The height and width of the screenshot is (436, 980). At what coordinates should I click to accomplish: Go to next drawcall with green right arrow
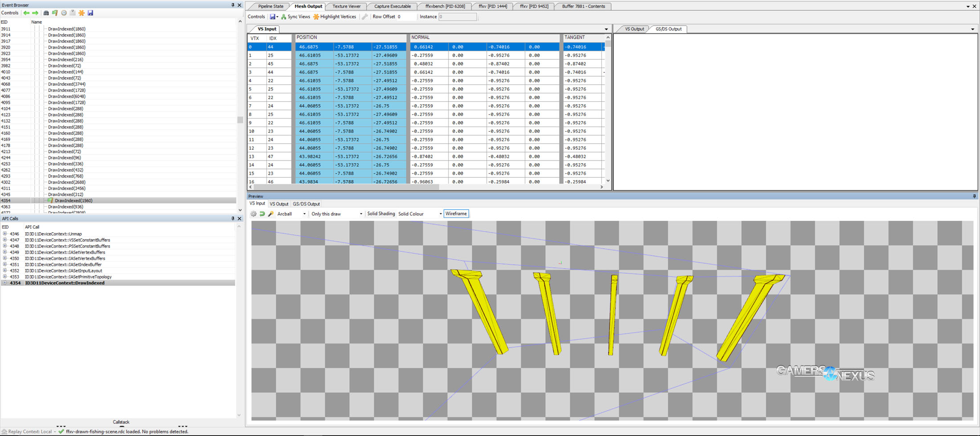(x=35, y=13)
